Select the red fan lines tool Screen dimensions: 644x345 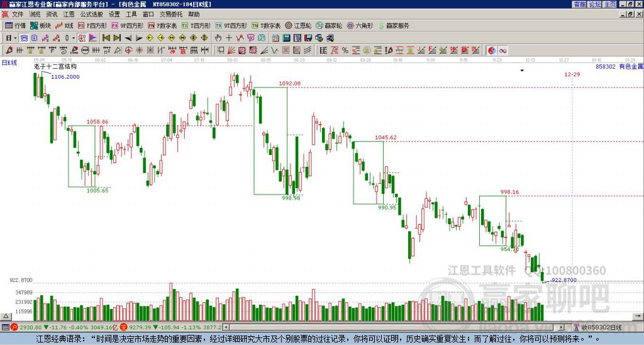click(231, 50)
